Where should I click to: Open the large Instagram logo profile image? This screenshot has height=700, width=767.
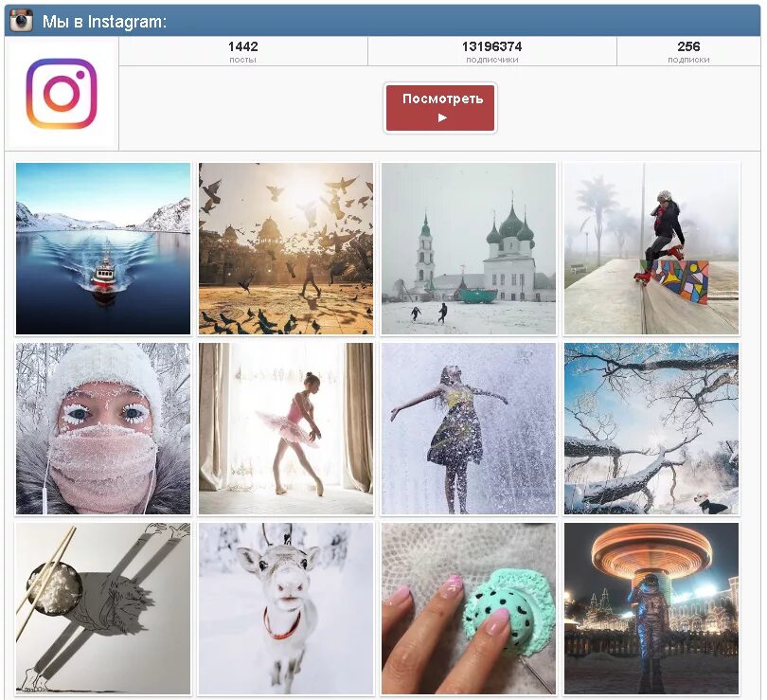[62, 94]
